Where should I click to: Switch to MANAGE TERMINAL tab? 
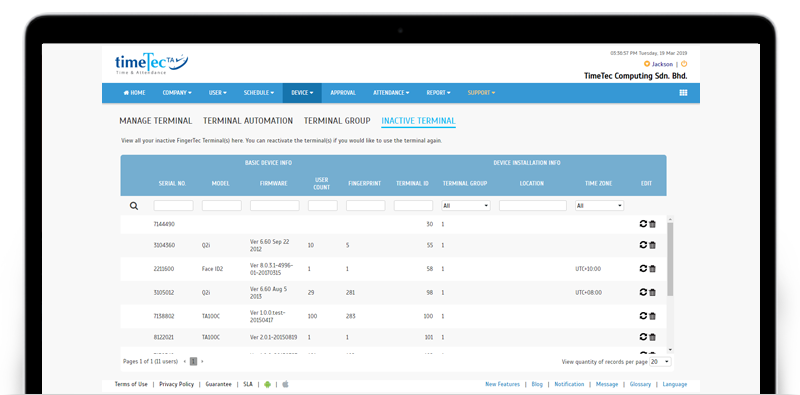156,121
